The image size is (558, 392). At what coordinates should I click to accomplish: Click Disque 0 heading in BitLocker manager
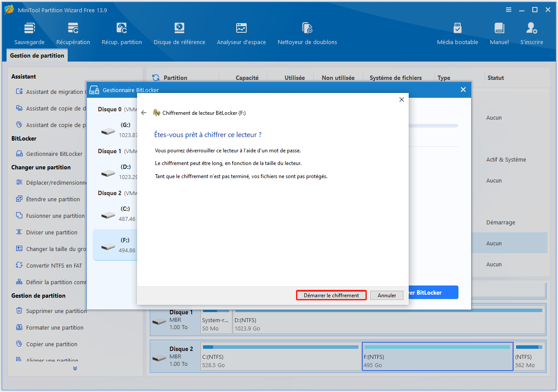pos(110,109)
